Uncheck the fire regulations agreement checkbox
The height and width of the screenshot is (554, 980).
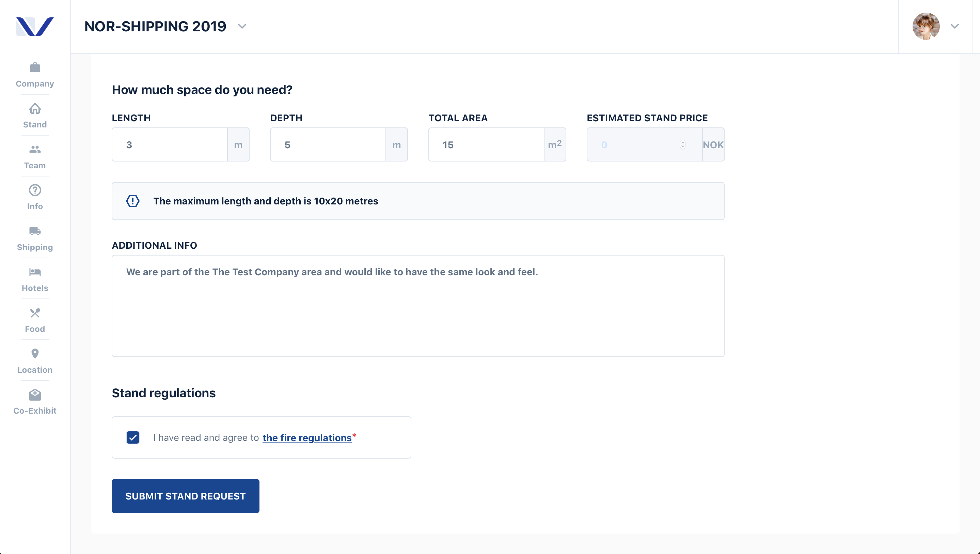pyautogui.click(x=133, y=437)
